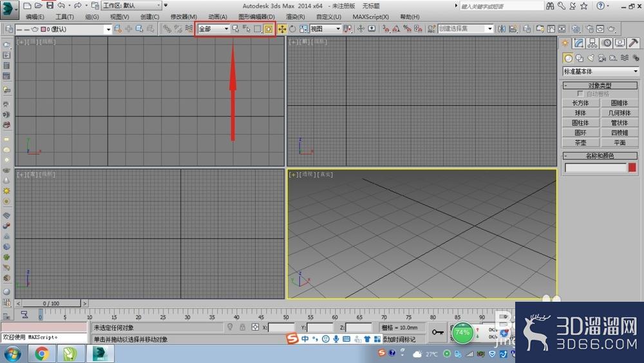Toggle the 3D Snaps icon
The image size is (644, 363).
click(x=386, y=29)
